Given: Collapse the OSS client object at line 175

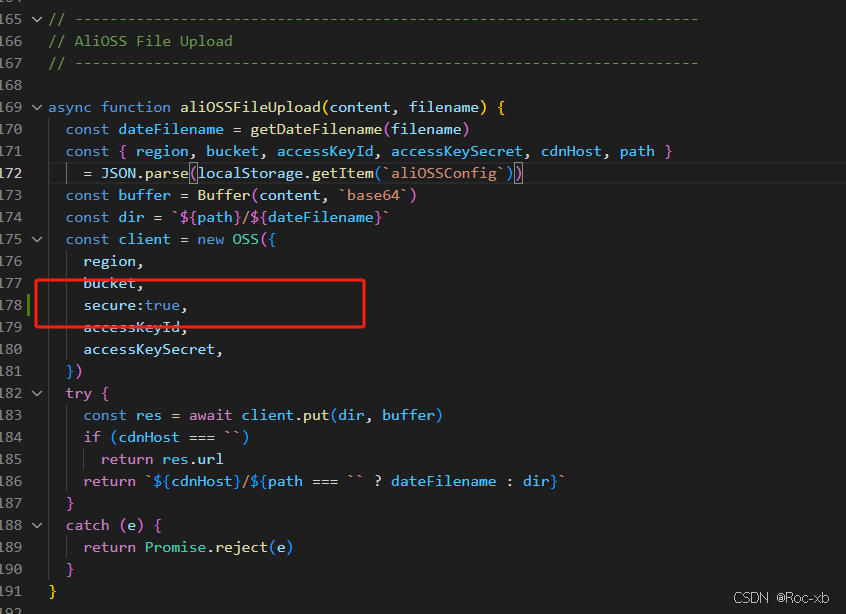Looking at the screenshot, I should click(37, 239).
